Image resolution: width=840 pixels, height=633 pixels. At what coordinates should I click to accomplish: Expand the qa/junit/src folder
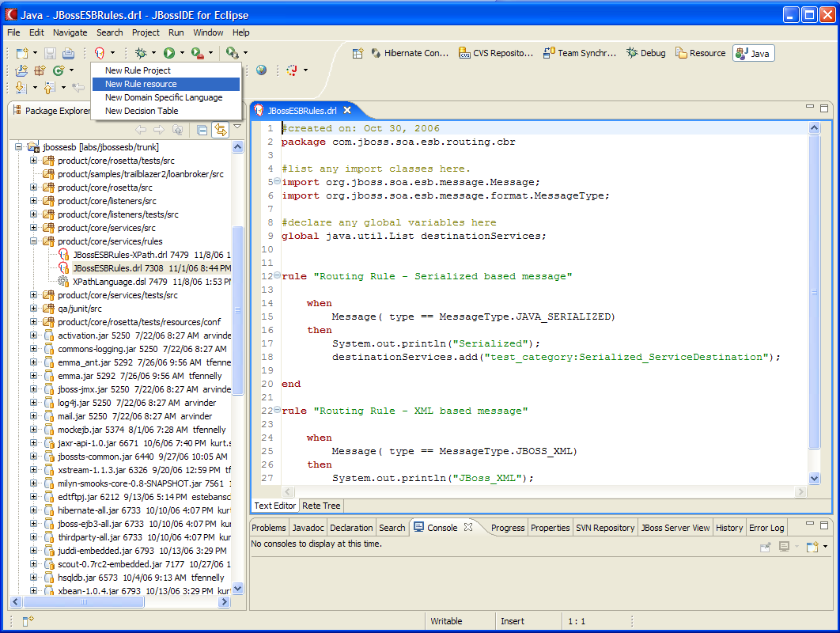click(x=34, y=309)
